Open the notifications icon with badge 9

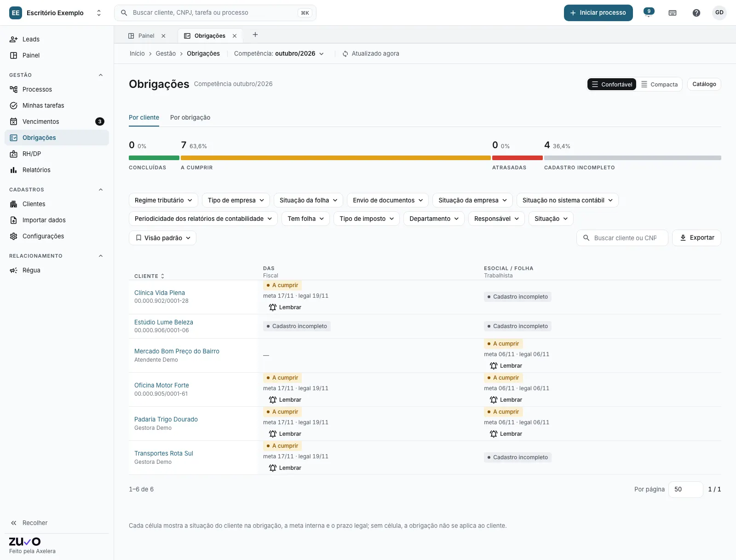(649, 13)
